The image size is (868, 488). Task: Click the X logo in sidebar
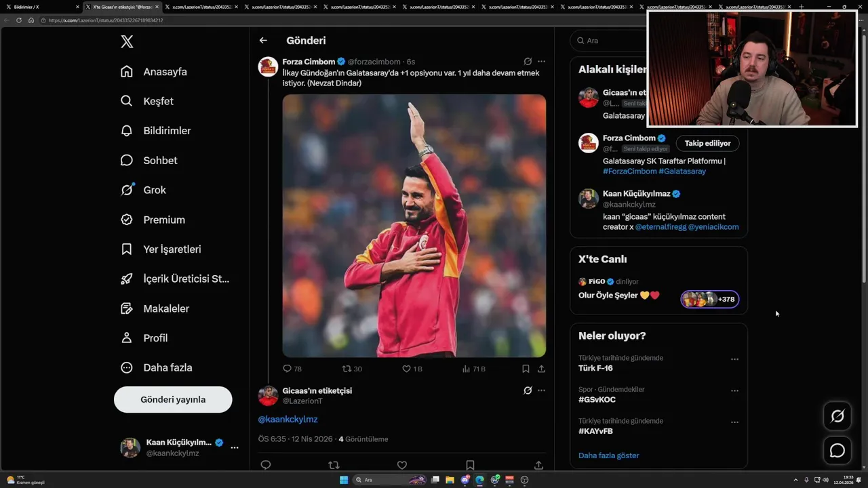127,41
